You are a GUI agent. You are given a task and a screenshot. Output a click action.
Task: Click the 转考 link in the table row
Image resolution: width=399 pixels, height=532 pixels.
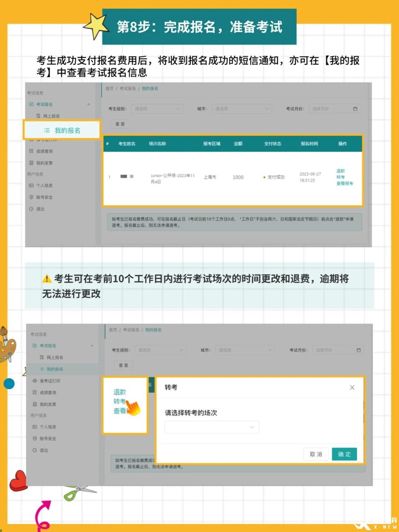point(341,177)
